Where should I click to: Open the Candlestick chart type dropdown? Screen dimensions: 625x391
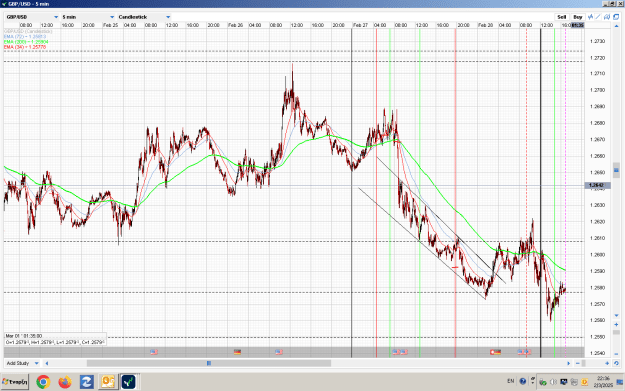tap(144, 17)
